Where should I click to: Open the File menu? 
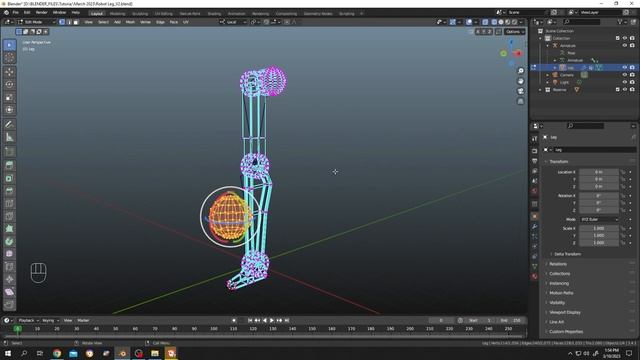[16, 13]
